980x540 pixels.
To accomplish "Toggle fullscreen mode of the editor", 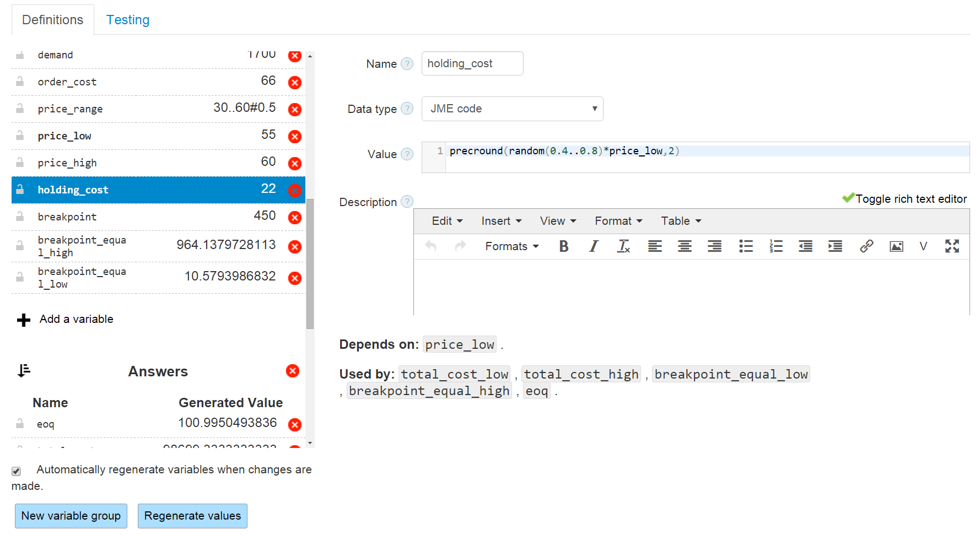I will pos(952,246).
